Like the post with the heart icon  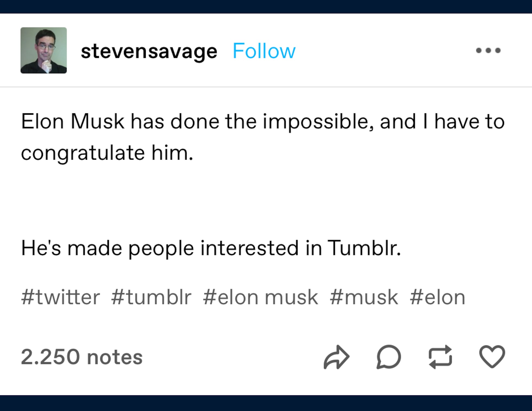(x=492, y=357)
